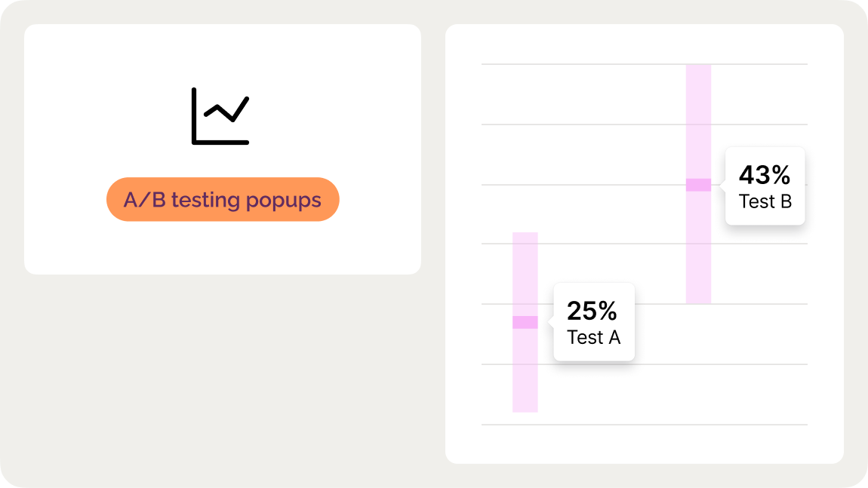This screenshot has width=868, height=488.
Task: Select the dark pink marker on Test A bar
Action: click(x=525, y=323)
